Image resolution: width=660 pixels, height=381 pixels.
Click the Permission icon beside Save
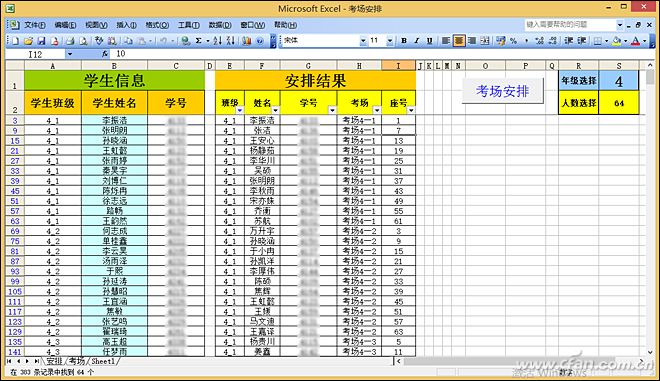click(x=54, y=41)
